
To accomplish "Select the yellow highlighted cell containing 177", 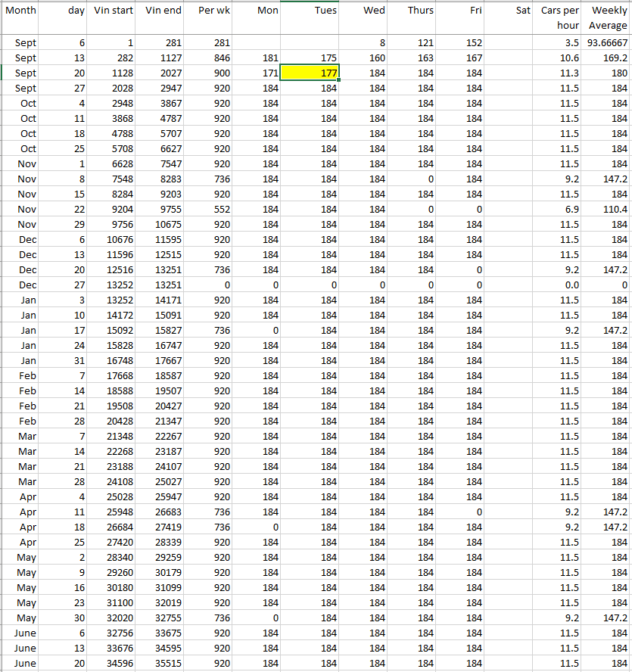I will [x=310, y=73].
